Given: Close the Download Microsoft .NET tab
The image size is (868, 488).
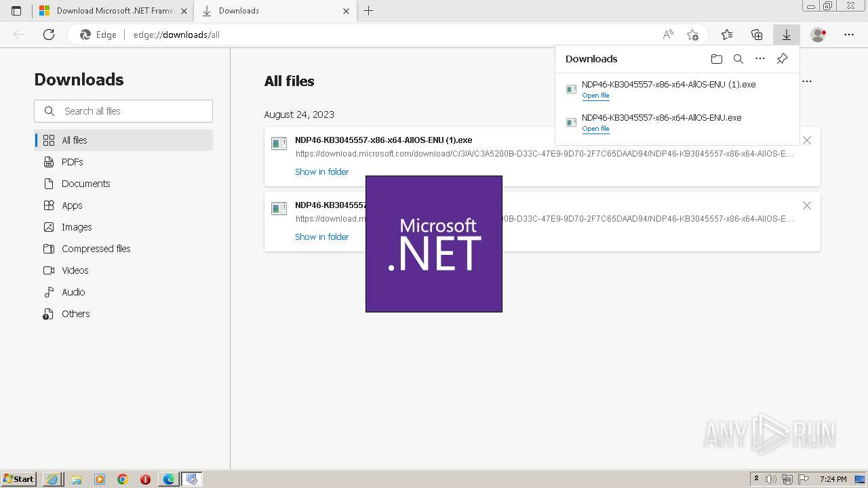Looking at the screenshot, I should coord(184,11).
